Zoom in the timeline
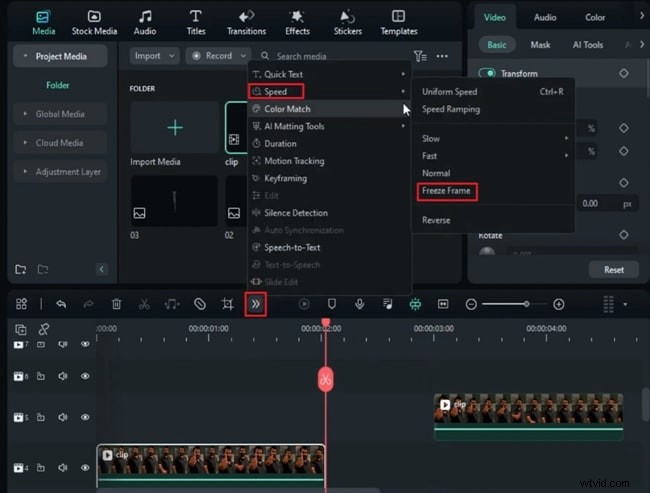This screenshot has height=493, width=650. pyautogui.click(x=558, y=304)
